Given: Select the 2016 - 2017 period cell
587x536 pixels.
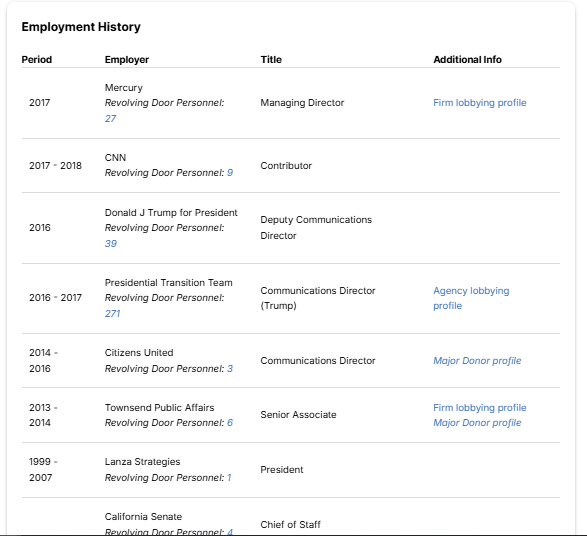Looking at the screenshot, I should pyautogui.click(x=55, y=298).
